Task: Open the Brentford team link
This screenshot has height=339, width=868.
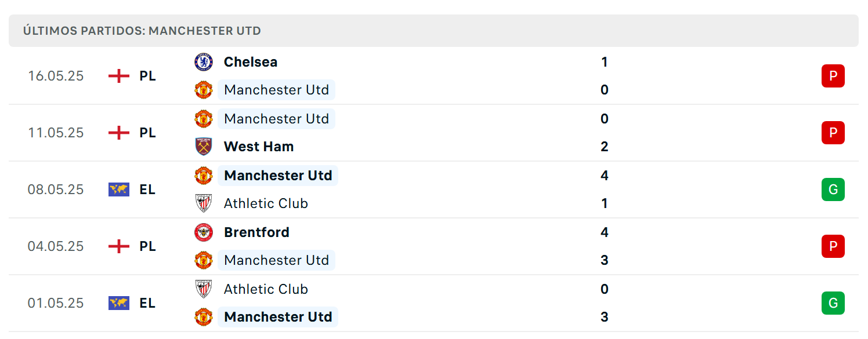Action: pos(256,232)
